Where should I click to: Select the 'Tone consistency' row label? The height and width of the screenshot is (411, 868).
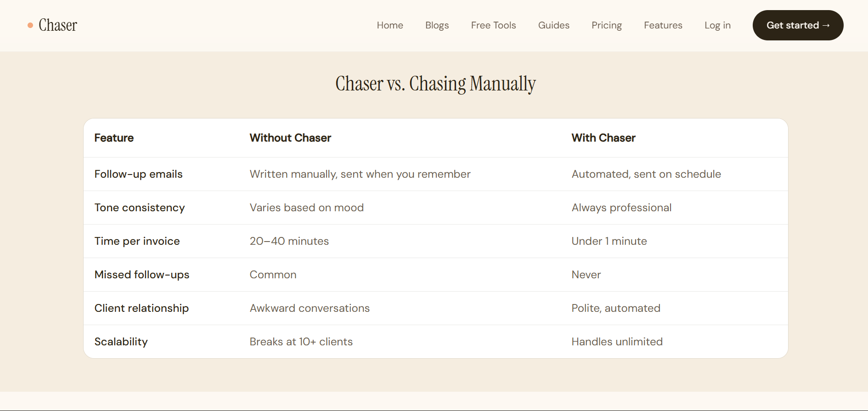click(139, 208)
